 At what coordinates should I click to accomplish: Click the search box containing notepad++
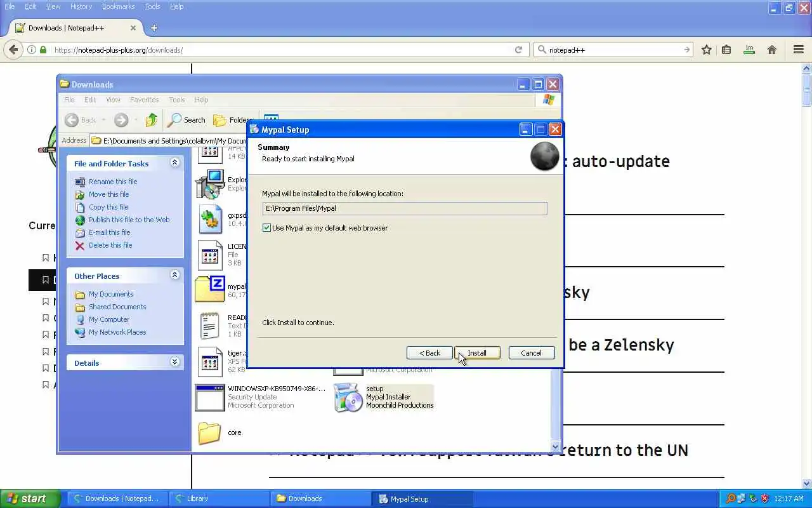[614, 50]
